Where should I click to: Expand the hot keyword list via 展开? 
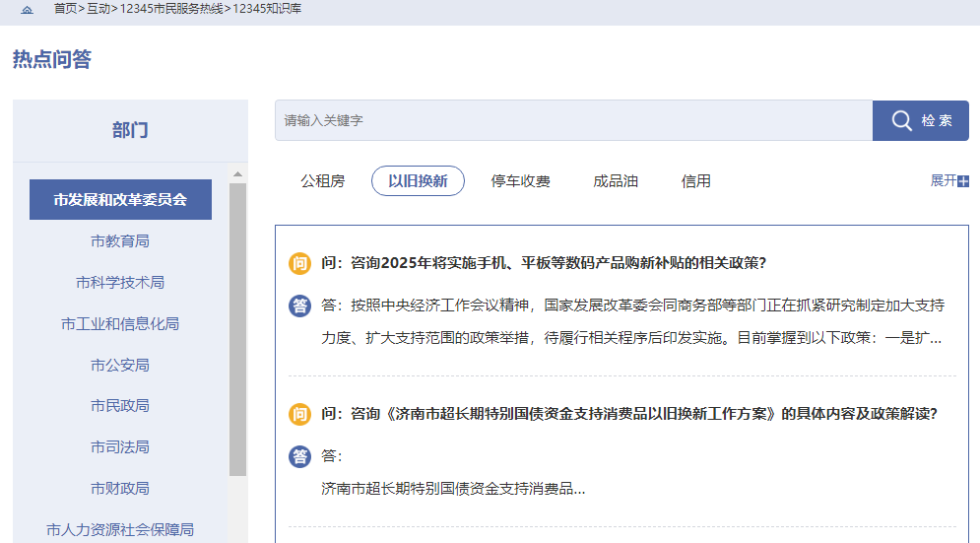(x=944, y=180)
